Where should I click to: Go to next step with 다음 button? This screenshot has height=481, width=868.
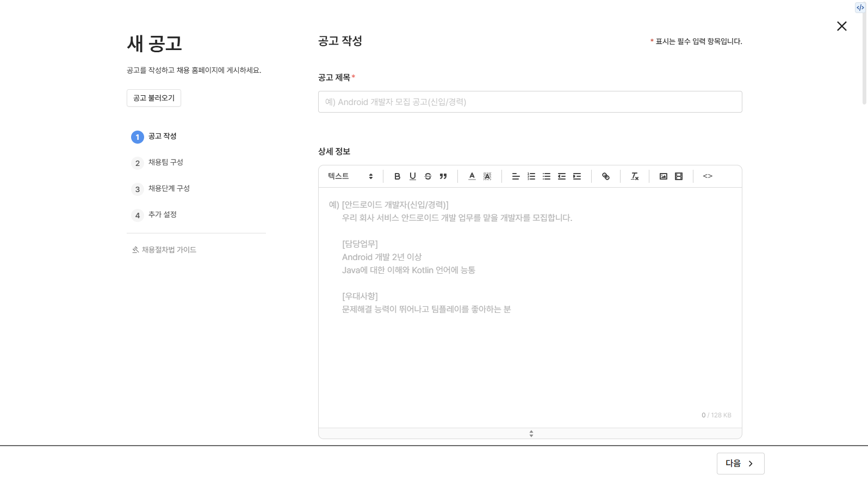[740, 464]
